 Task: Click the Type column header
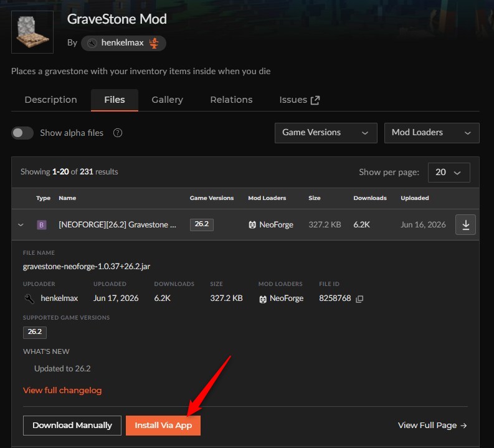[43, 198]
